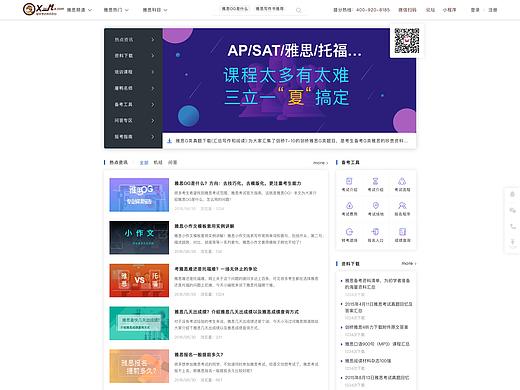This screenshot has height=390, width=520.
Task: Click the back-to-top arrow in floating side toolbar
Action: pos(513,242)
